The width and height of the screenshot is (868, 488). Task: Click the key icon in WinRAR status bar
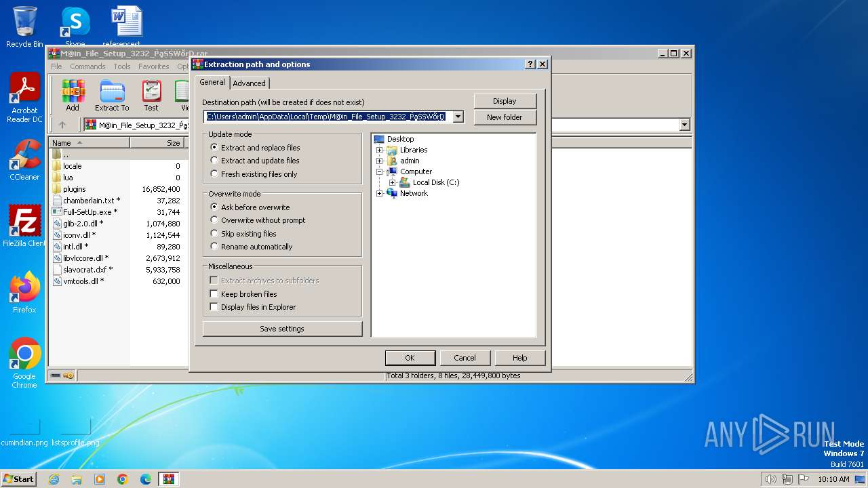pos(68,375)
